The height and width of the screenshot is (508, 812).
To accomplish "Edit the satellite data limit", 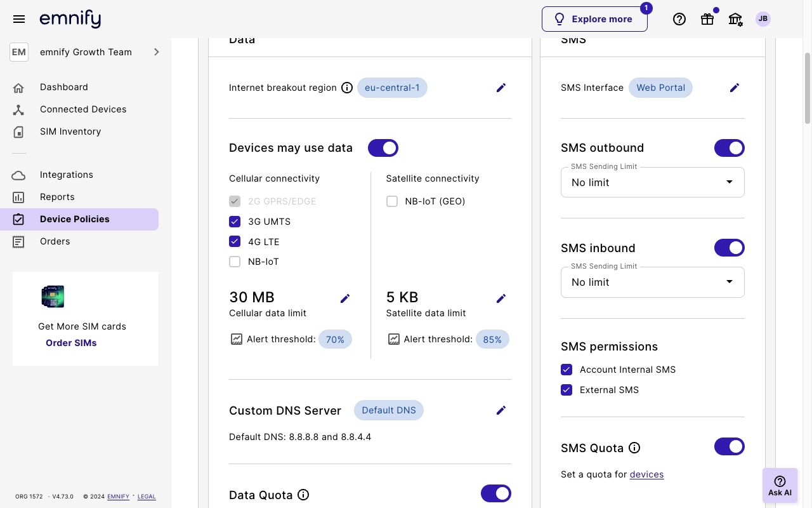I will (501, 298).
